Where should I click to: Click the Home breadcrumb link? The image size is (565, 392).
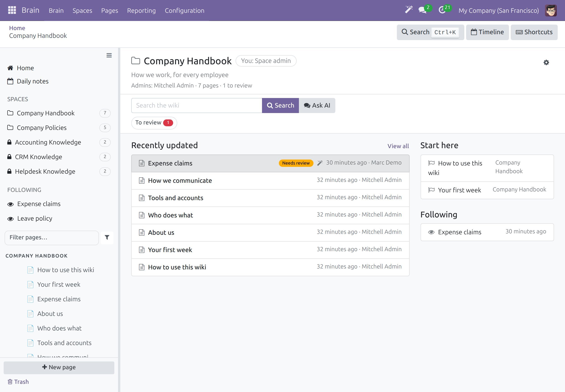[x=17, y=28]
